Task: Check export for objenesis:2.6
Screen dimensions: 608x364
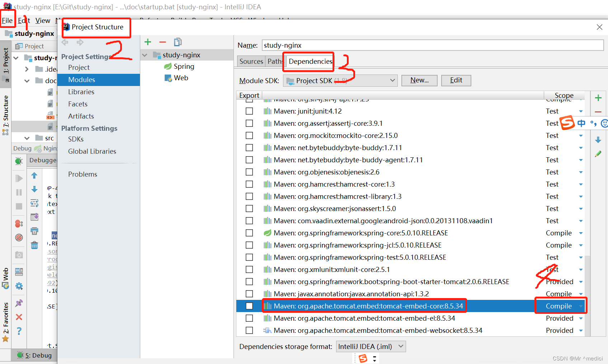Action: [249, 172]
